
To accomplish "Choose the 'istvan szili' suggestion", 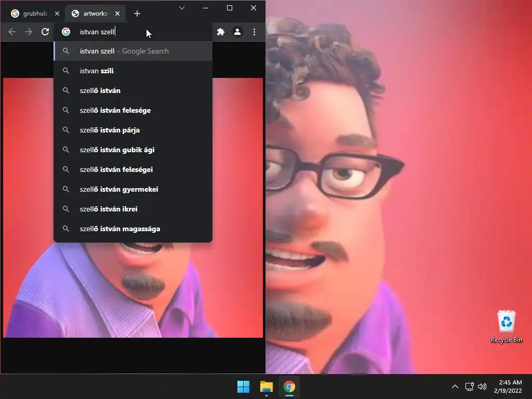I will tap(133, 71).
